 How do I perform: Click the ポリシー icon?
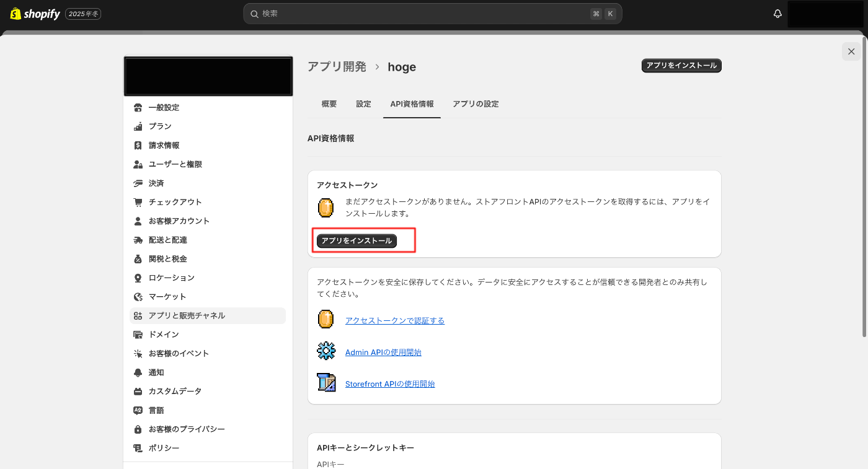click(x=138, y=448)
